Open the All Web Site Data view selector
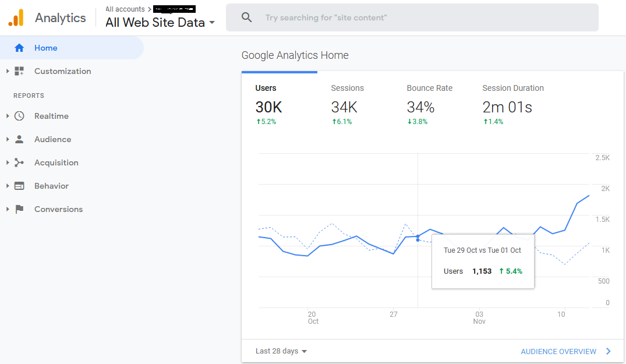Image resolution: width=626 pixels, height=364 pixels. coord(160,23)
